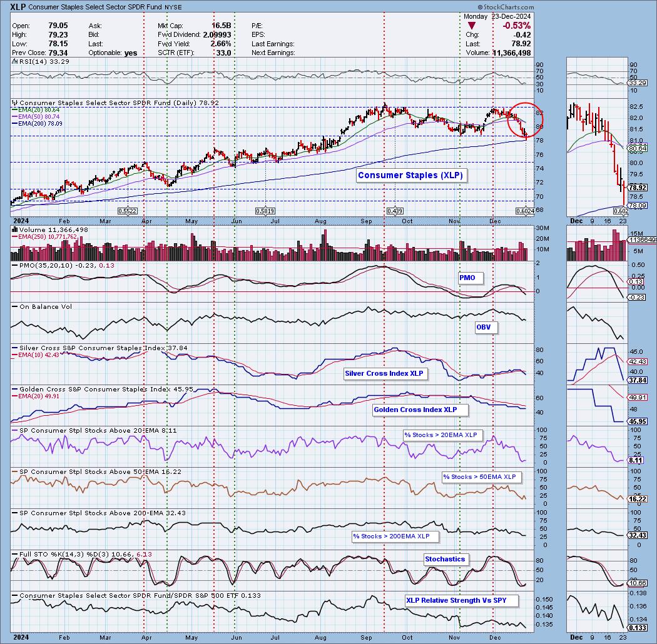This screenshot has width=657, height=644.
Task: Click the Mkt Cap value 16.5B
Action: click(221, 26)
